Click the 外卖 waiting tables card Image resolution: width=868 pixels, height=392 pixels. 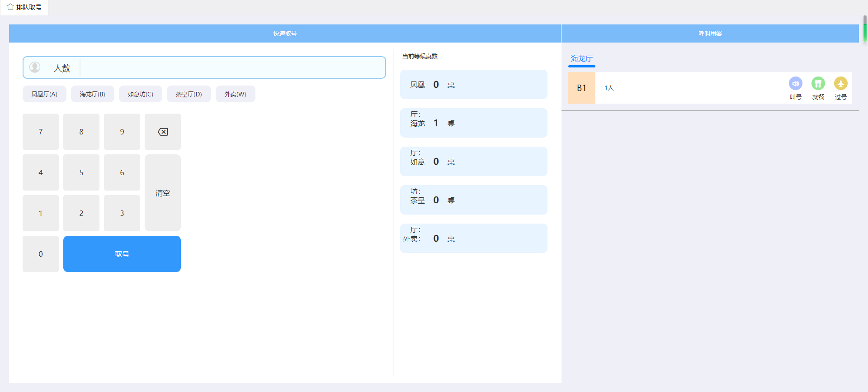[473, 238]
